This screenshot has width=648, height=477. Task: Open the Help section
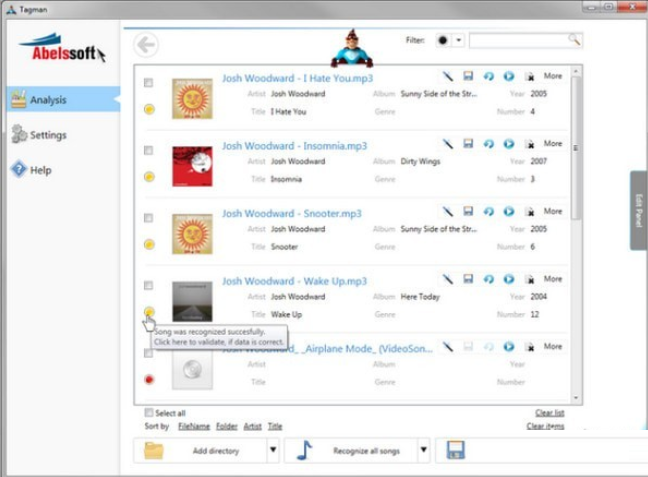[x=32, y=169]
